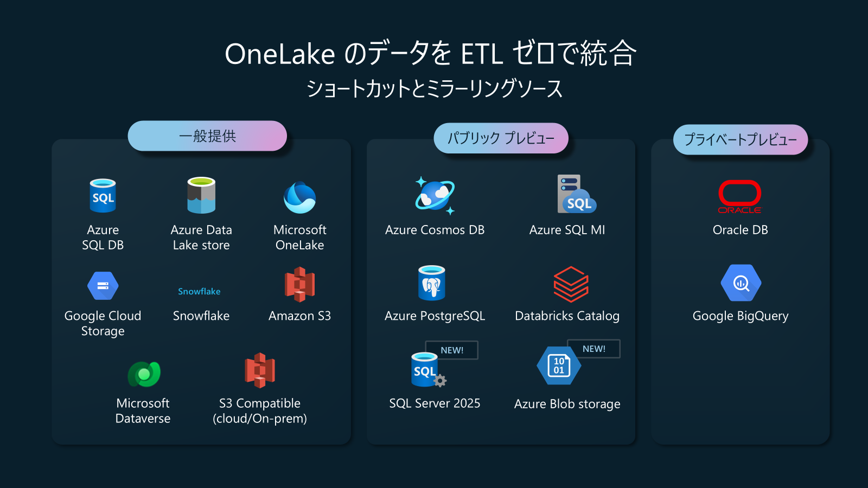
Task: Click the "Azure PostgreSQL" label
Action: coord(435,316)
